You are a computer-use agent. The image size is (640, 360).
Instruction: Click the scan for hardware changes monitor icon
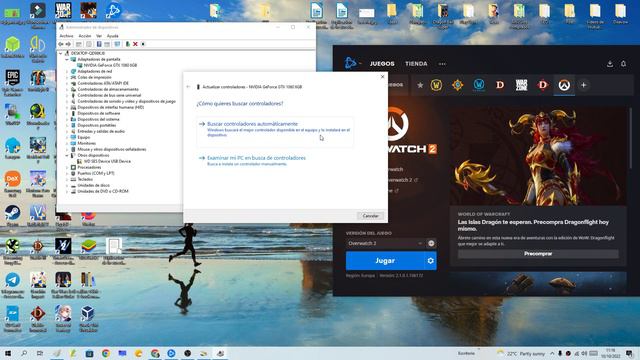pyautogui.click(x=118, y=44)
